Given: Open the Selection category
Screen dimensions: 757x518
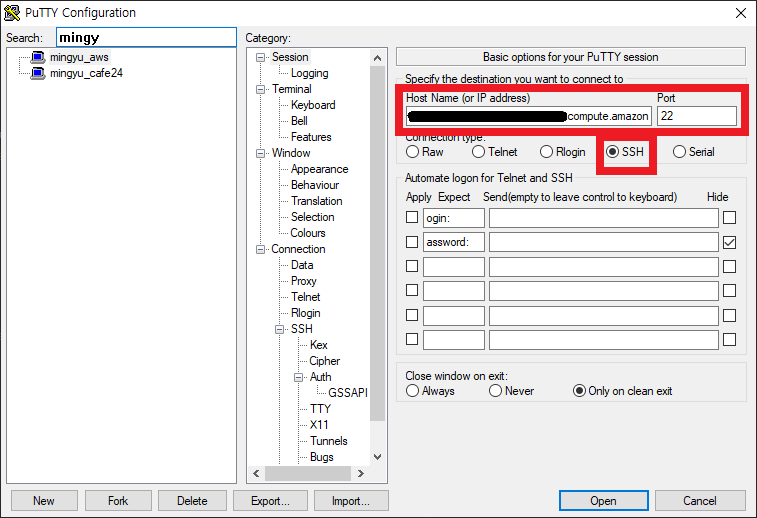Looking at the screenshot, I should [x=312, y=217].
